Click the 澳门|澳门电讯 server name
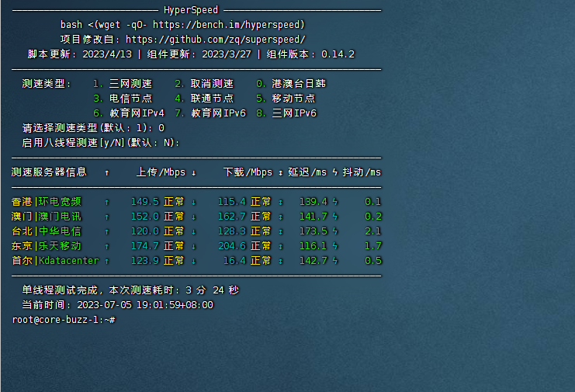Image resolution: width=575 pixels, height=392 pixels. (47, 217)
